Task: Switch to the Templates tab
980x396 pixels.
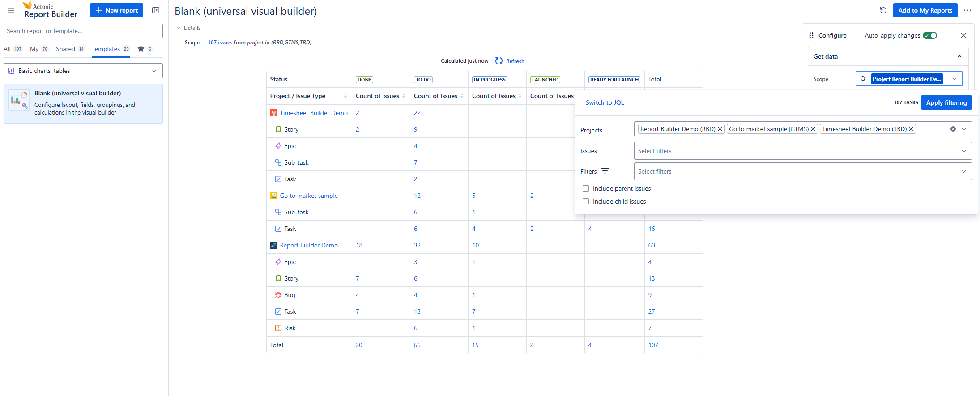Action: [111, 49]
